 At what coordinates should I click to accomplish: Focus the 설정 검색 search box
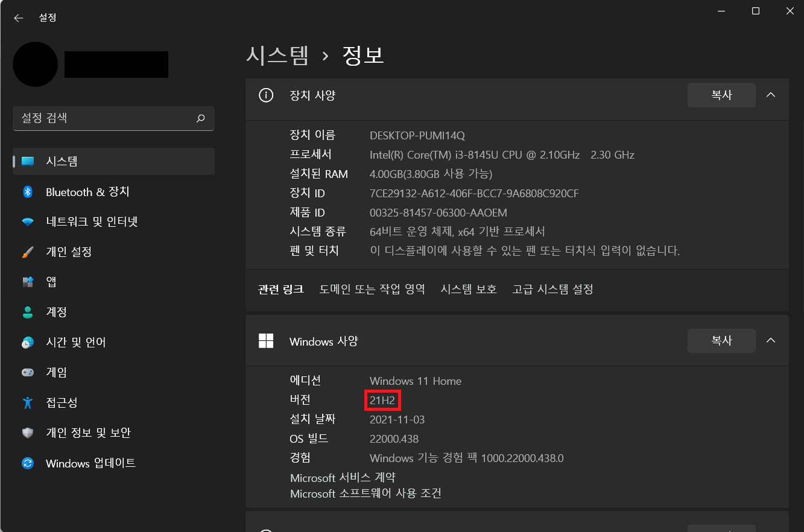[x=113, y=118]
